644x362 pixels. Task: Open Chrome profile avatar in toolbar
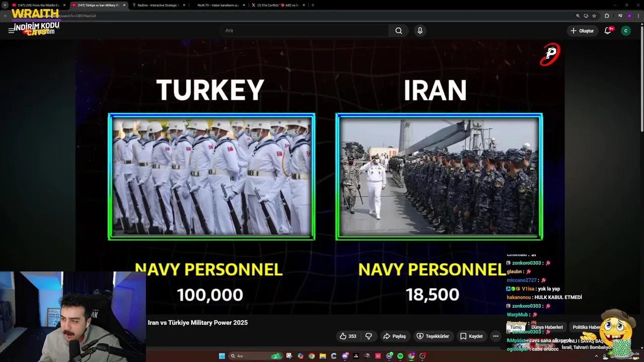629,16
